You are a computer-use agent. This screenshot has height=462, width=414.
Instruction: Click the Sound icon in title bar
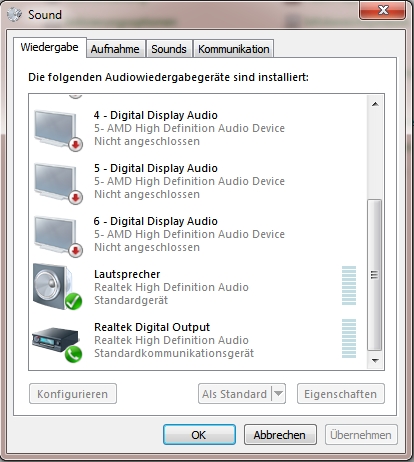click(15, 15)
